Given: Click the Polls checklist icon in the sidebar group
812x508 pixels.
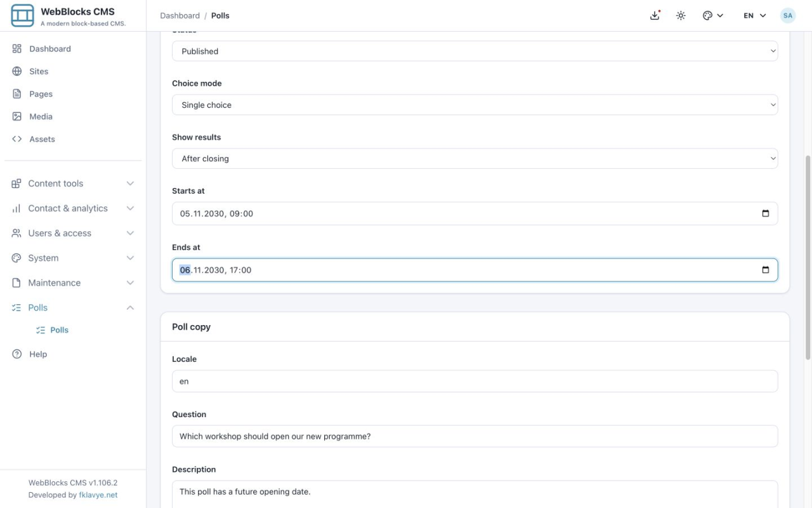Looking at the screenshot, I should tap(16, 307).
